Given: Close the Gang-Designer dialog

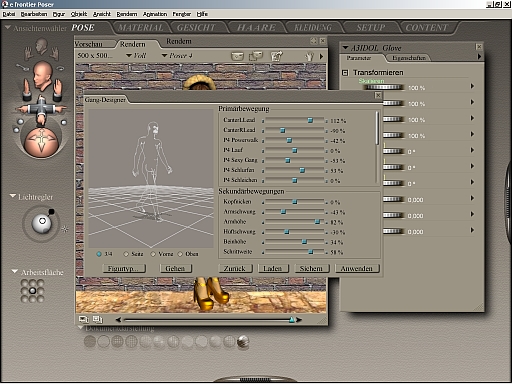Looking at the screenshot, I should pyautogui.click(x=378, y=95).
